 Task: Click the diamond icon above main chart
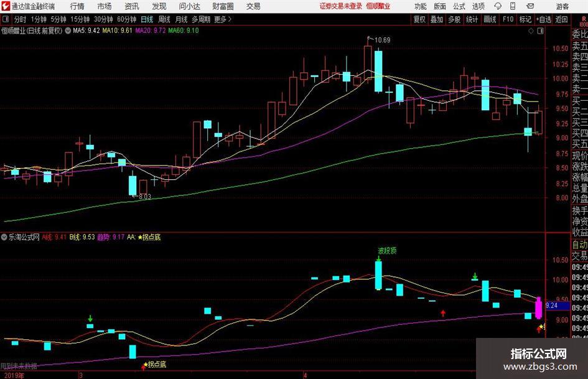531,31
